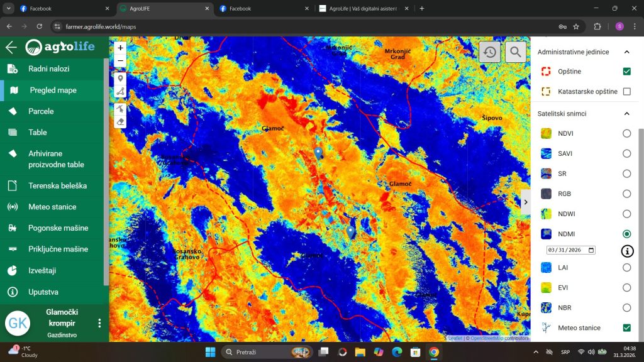Activate the map eraser tool

coord(120,121)
